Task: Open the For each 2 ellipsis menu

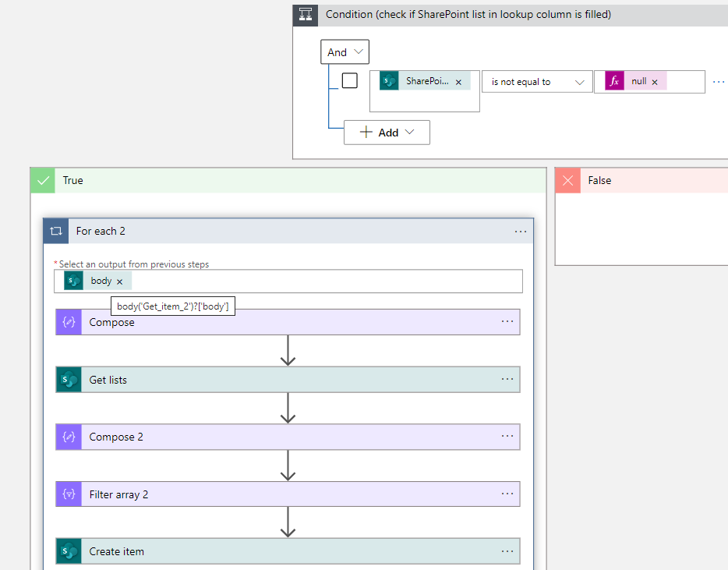Action: [521, 232]
